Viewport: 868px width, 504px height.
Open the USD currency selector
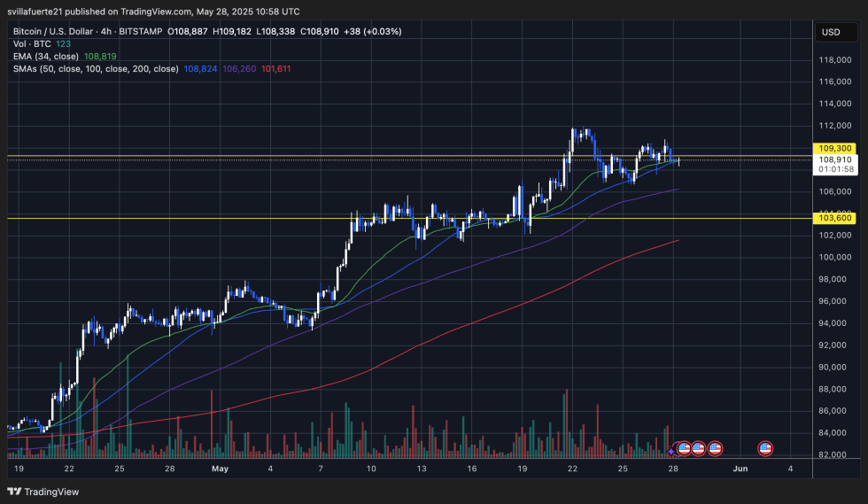tap(830, 32)
